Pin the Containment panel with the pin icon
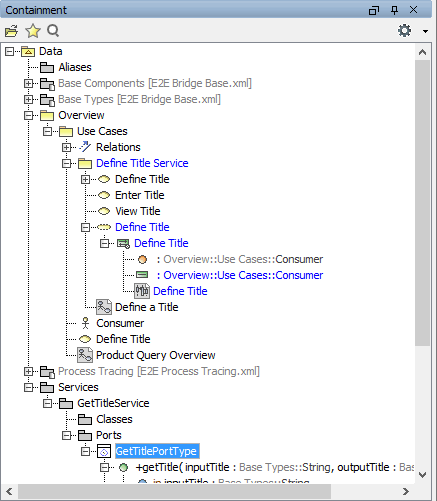Viewport: 437px width, 501px height. click(x=394, y=10)
